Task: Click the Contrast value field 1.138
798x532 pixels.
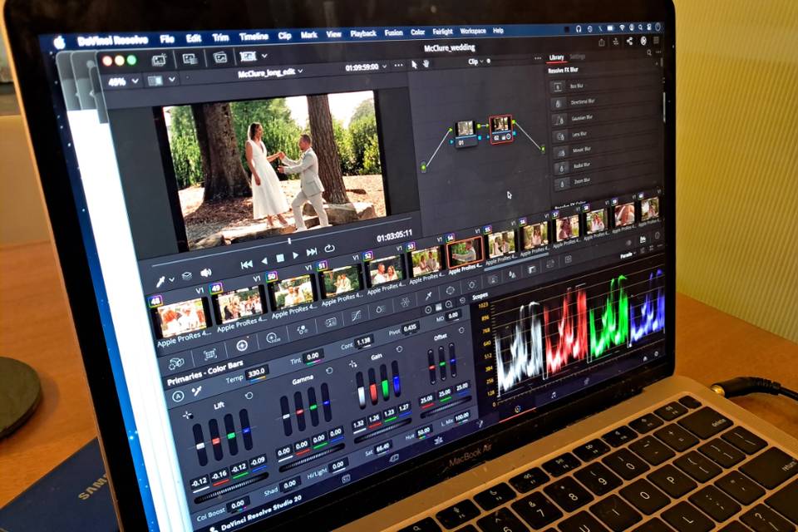Action: click(x=364, y=342)
